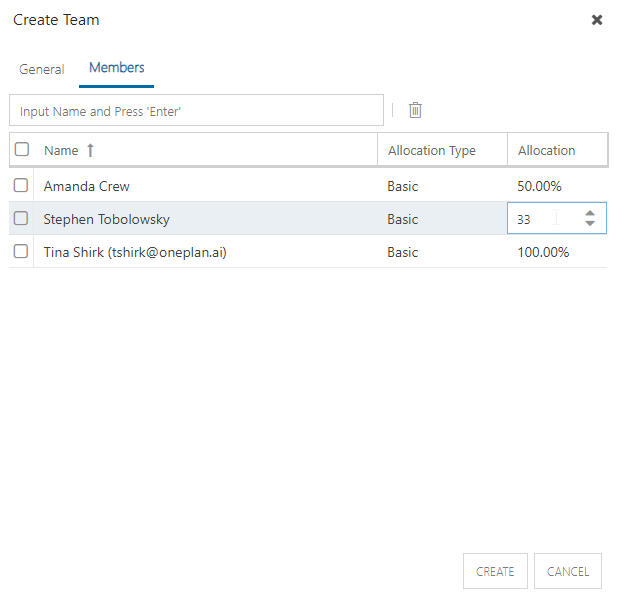Click the allocation input showing 33
619x605 pixels.
545,218
